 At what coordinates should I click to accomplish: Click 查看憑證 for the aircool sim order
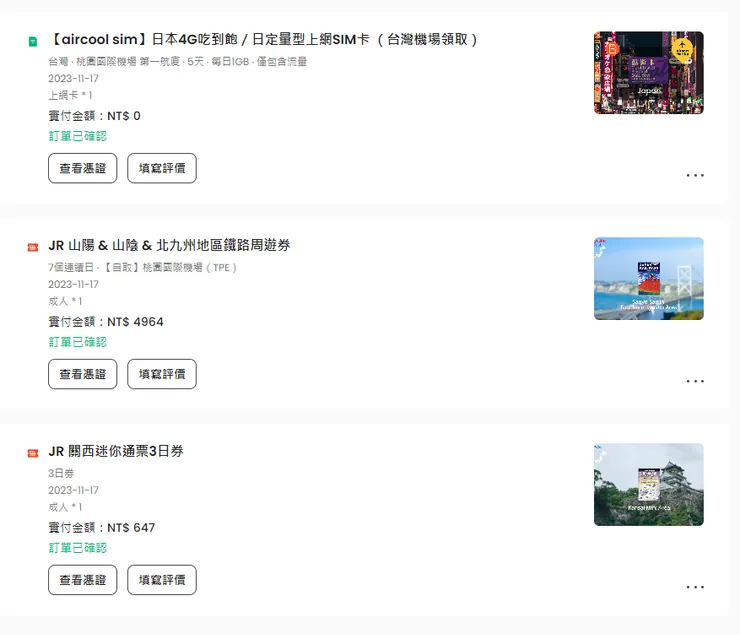(83, 168)
